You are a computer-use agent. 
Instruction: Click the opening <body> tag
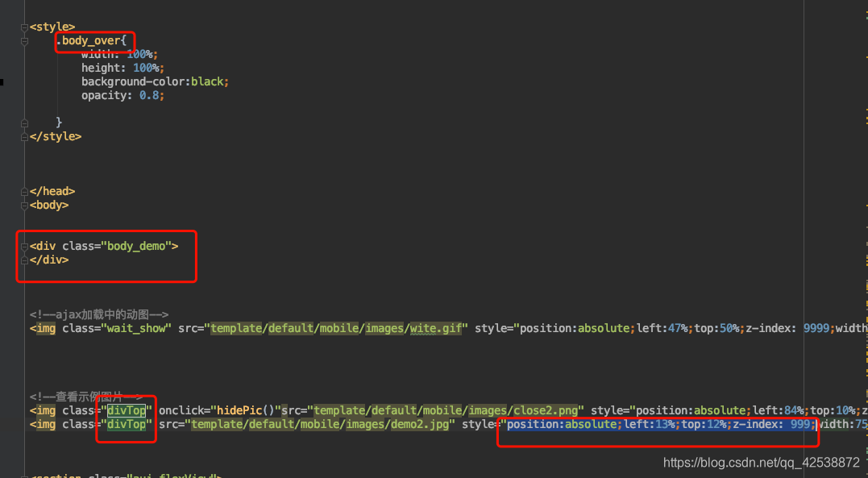click(49, 205)
